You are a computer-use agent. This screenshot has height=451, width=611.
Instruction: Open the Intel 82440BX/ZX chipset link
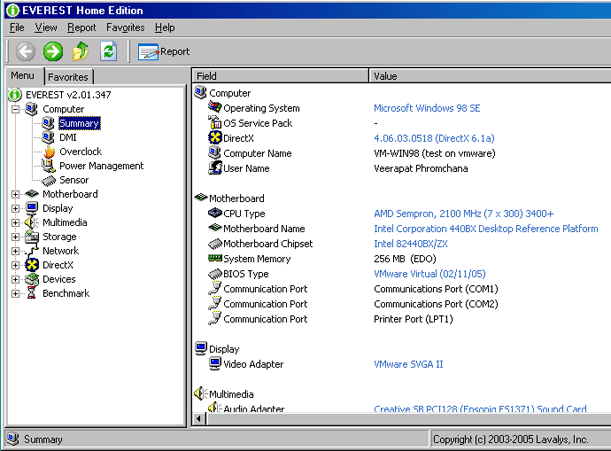410,244
